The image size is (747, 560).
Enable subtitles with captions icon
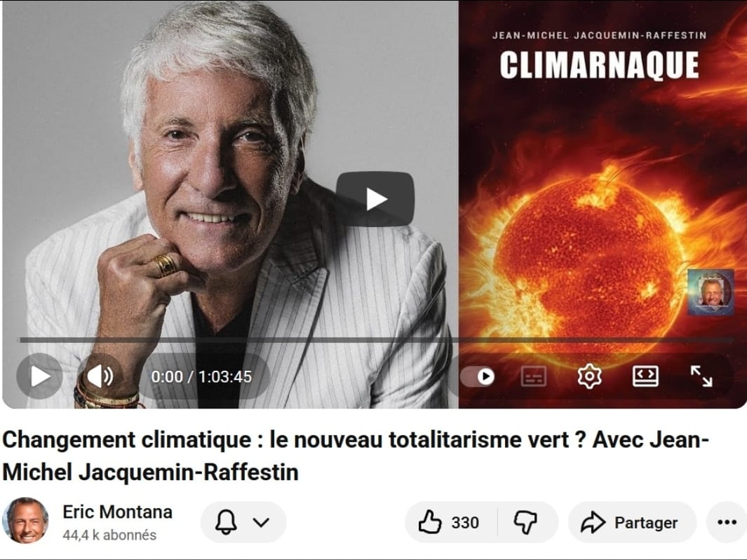click(534, 376)
